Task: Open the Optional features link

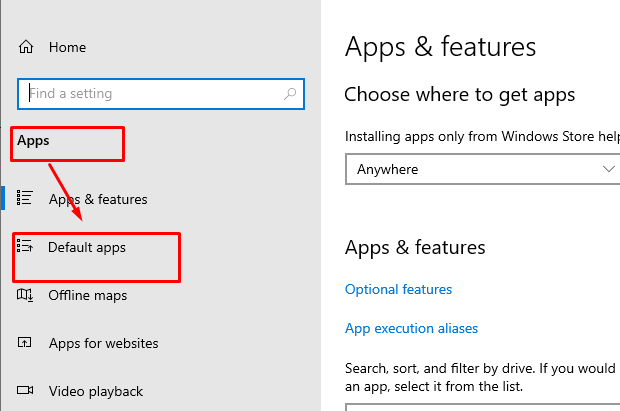Action: click(398, 289)
